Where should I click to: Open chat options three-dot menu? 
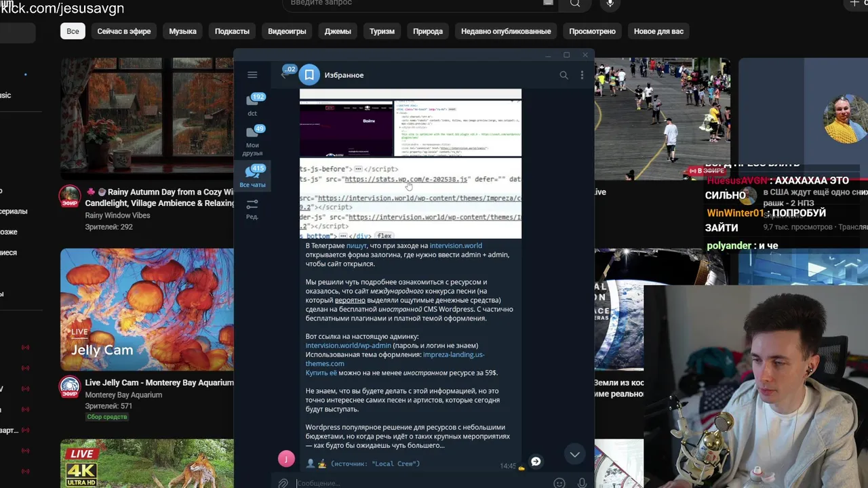[582, 75]
